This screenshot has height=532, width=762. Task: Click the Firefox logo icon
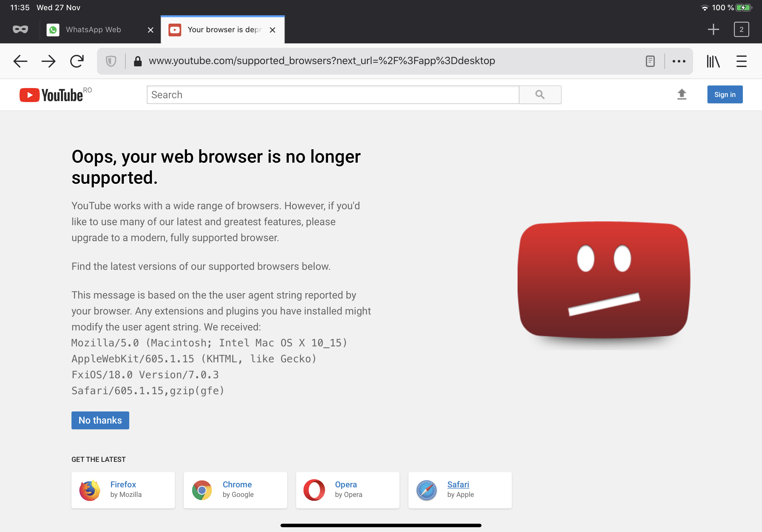coord(90,490)
